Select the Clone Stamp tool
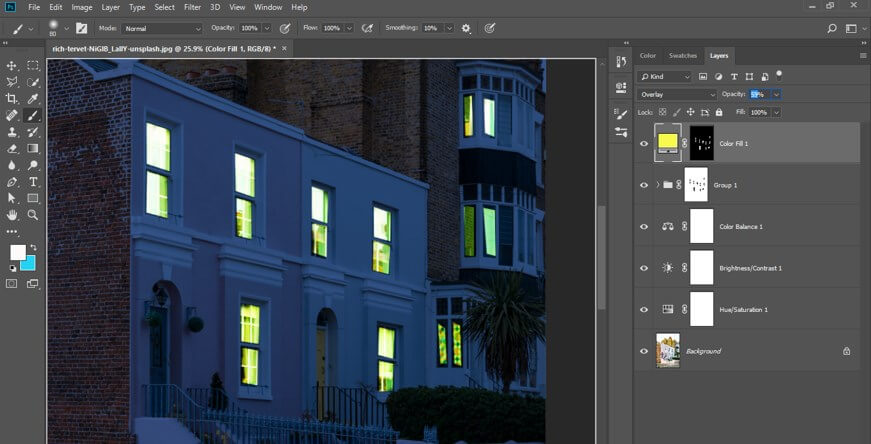Viewport: 871px width, 444px height. pos(12,132)
